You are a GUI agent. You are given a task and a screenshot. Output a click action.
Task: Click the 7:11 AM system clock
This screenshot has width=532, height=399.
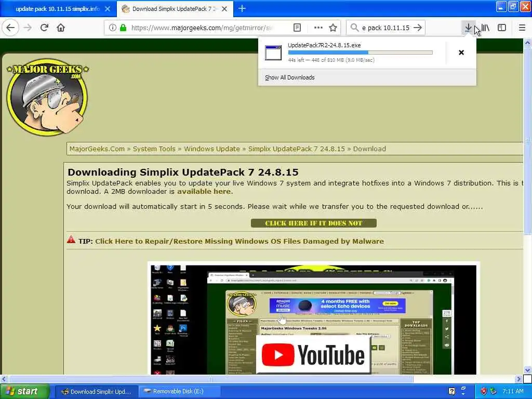tap(513, 392)
